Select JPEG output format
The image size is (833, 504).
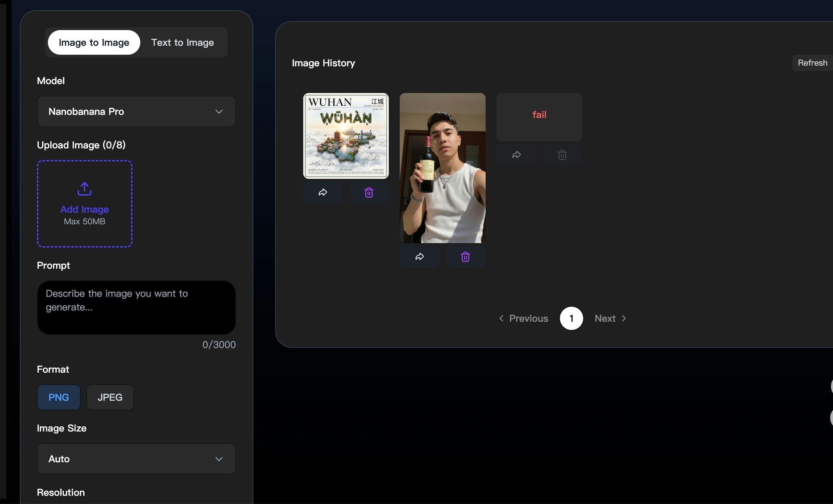(x=110, y=397)
